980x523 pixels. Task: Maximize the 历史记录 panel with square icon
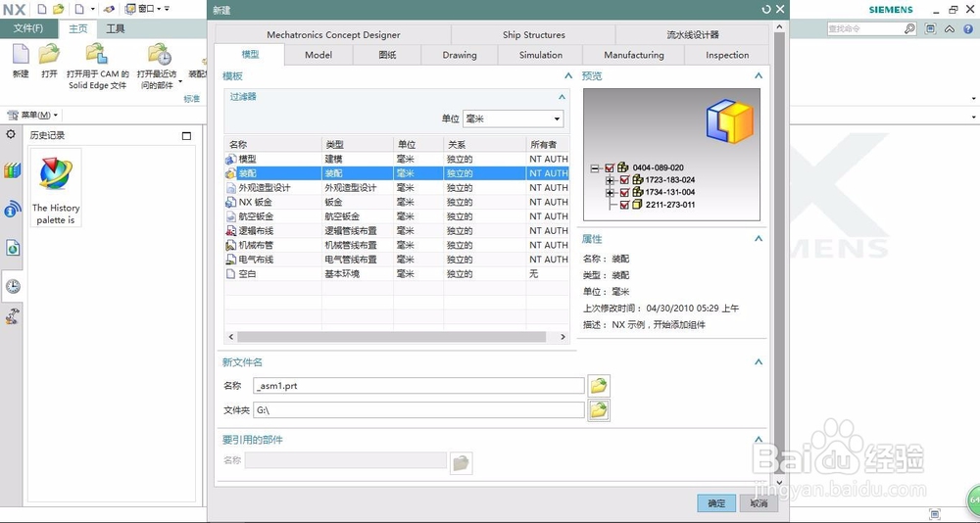186,135
